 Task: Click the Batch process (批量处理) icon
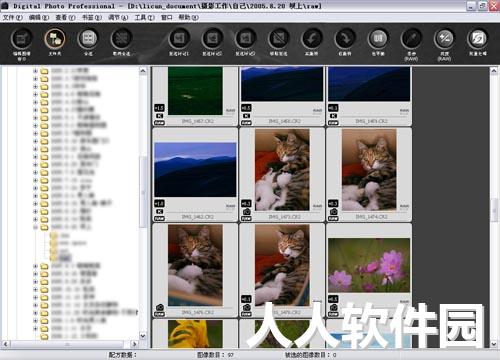coord(478,39)
